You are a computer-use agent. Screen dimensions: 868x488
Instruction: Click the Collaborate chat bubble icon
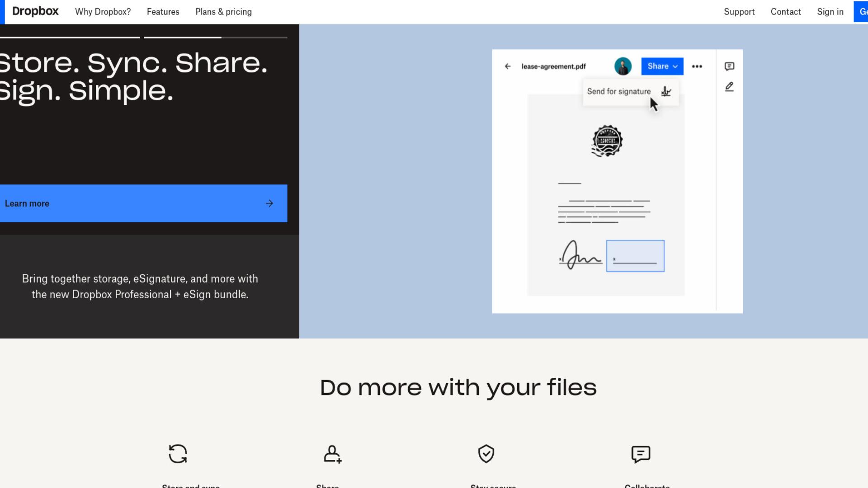[x=641, y=454]
